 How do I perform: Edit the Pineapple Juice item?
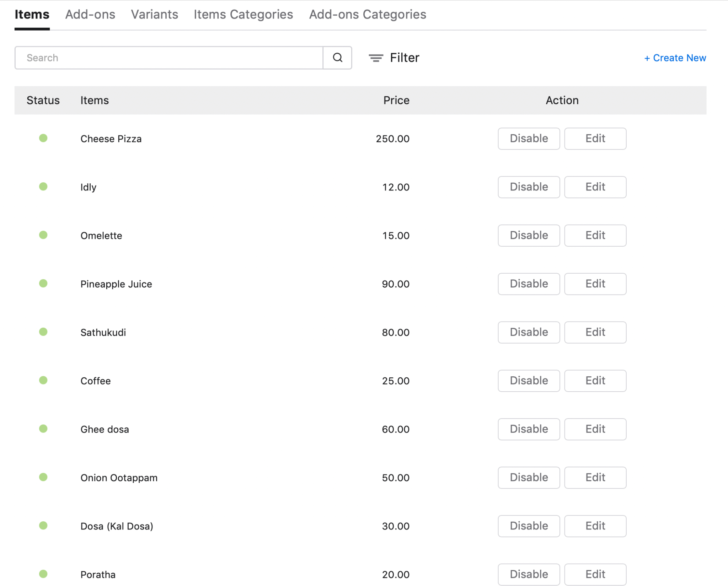(x=595, y=284)
